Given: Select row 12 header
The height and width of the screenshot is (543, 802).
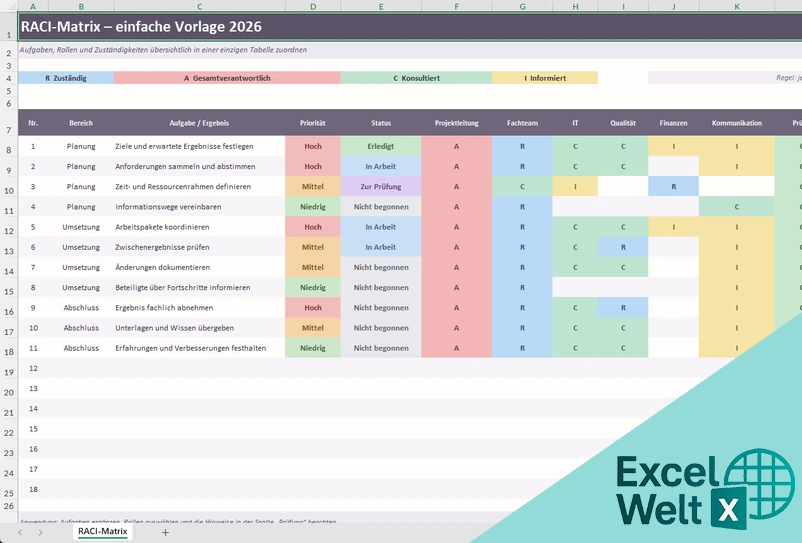Looking at the screenshot, I should (x=9, y=227).
